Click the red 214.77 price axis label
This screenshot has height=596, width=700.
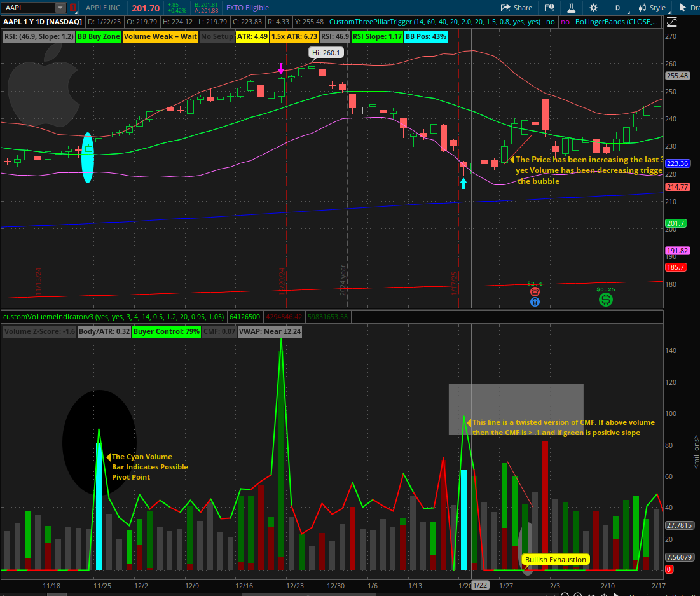click(677, 187)
